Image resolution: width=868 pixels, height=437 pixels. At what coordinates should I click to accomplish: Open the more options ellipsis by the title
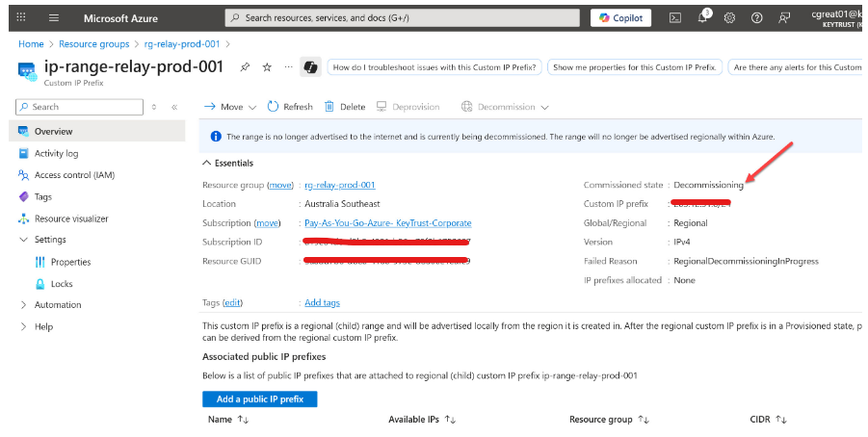point(288,67)
